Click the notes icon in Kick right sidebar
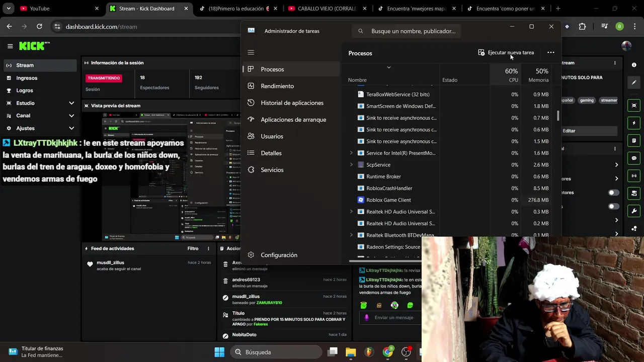 tap(634, 141)
